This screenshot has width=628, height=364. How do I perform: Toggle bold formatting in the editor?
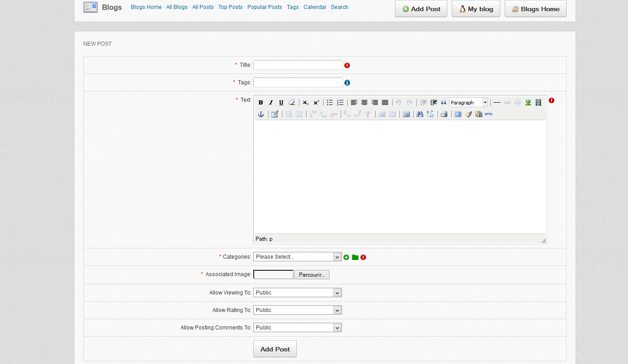pyautogui.click(x=260, y=103)
